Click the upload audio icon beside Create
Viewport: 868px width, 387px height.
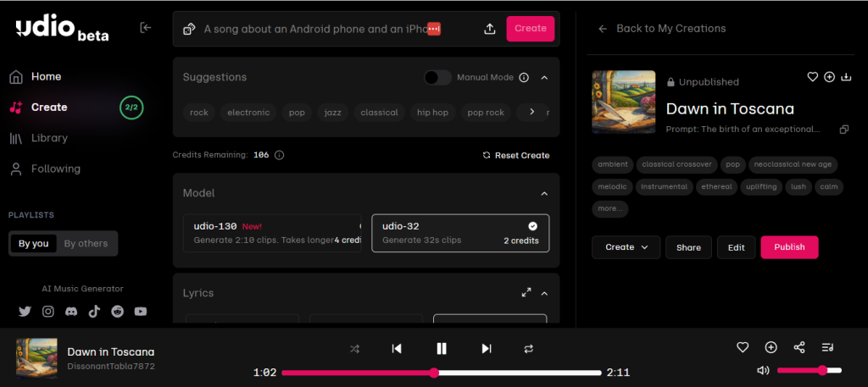[489, 29]
